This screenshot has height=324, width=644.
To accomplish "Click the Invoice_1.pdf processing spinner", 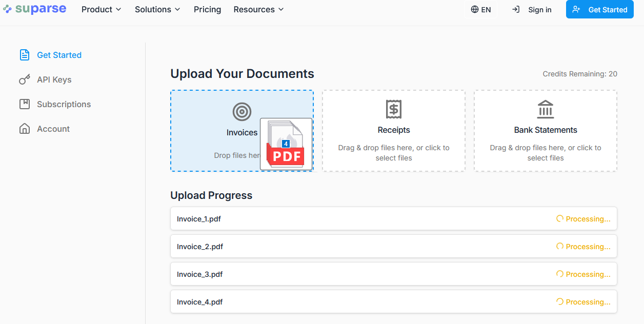I will [560, 219].
